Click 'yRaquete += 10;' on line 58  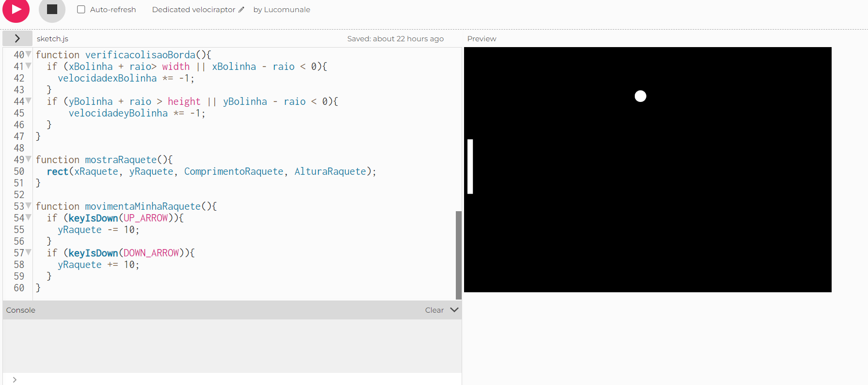(98, 265)
